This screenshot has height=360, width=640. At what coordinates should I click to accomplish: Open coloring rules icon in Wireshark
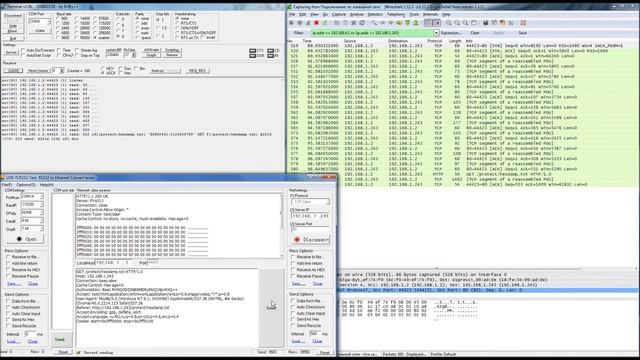502,23
